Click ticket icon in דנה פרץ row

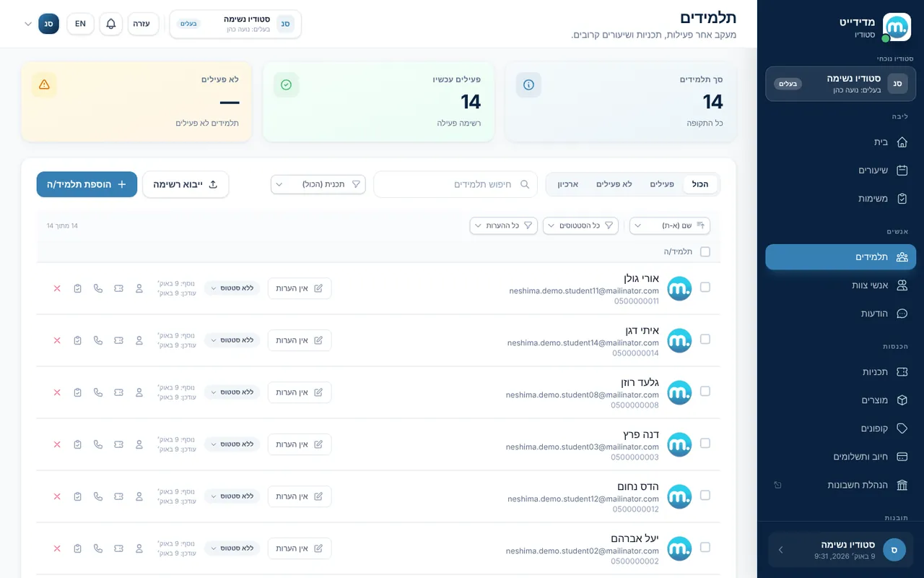118,444
